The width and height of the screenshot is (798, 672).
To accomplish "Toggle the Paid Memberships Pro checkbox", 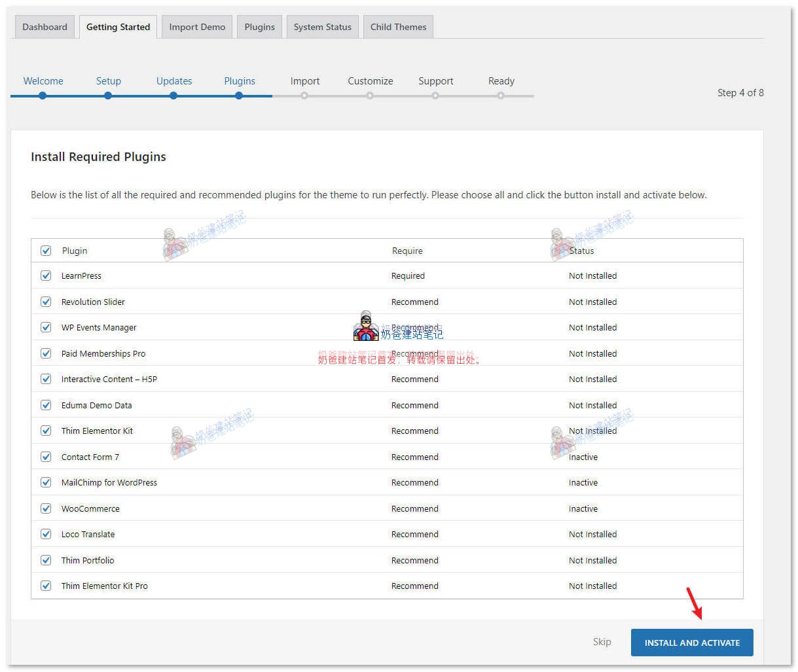I will pos(46,353).
